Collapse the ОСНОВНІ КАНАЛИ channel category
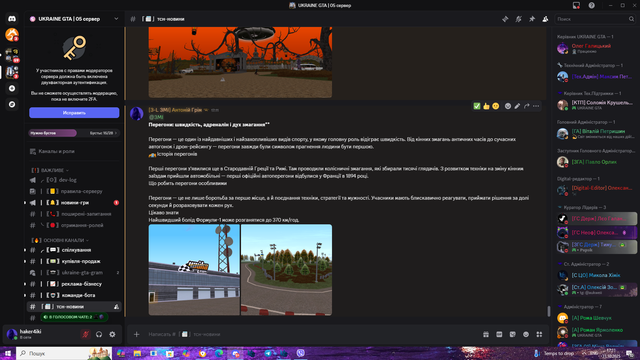The height and width of the screenshot is (360, 640). point(60,240)
